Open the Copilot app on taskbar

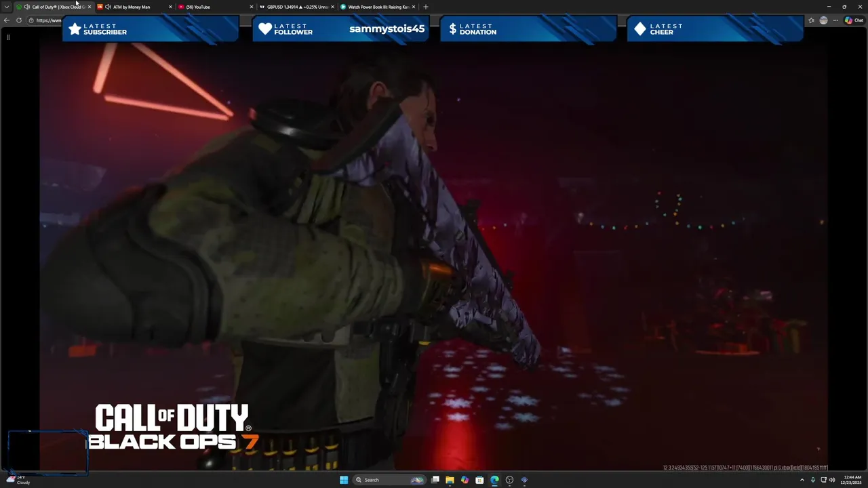[465, 480]
